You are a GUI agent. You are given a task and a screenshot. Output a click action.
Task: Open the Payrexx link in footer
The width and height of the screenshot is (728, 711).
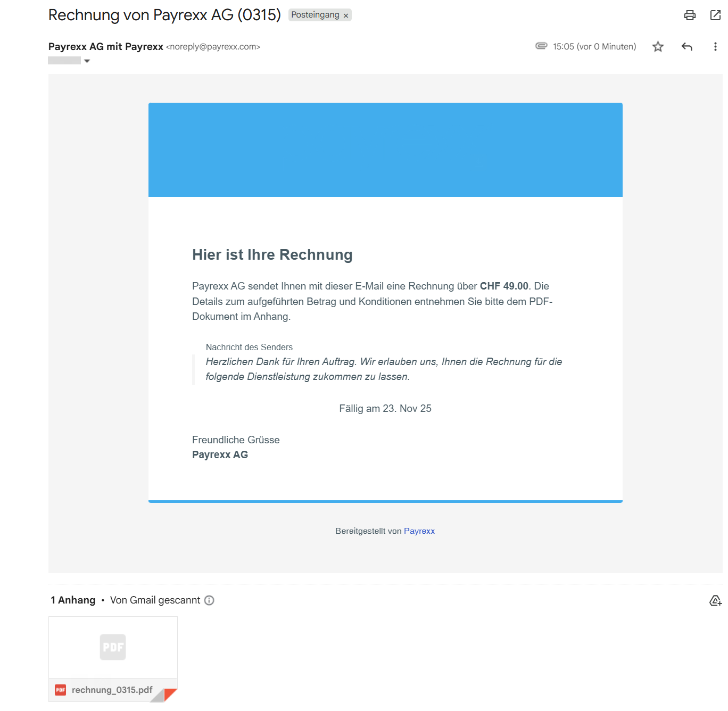[x=419, y=531]
